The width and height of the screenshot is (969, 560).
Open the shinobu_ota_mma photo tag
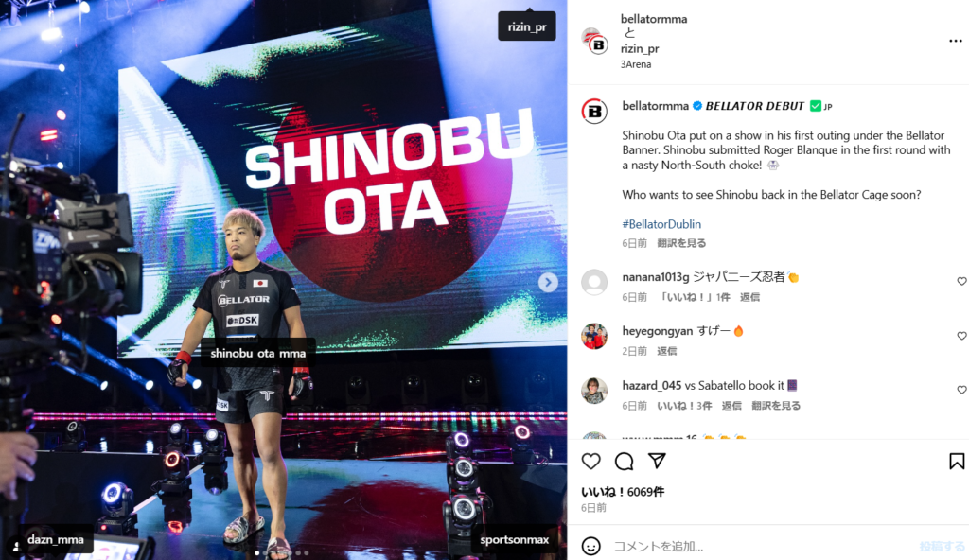click(x=257, y=353)
